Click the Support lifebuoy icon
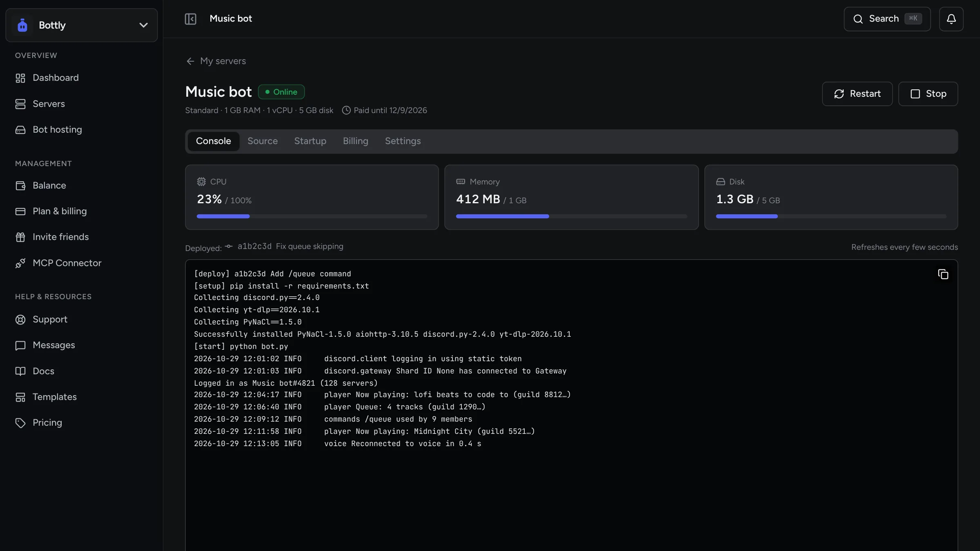 coord(20,320)
